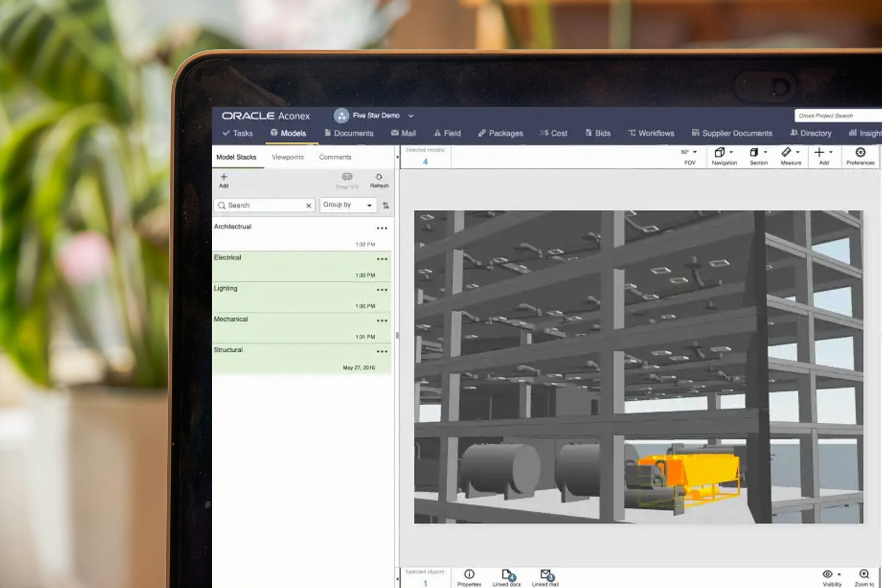Open the Lighting row more options

[382, 290]
